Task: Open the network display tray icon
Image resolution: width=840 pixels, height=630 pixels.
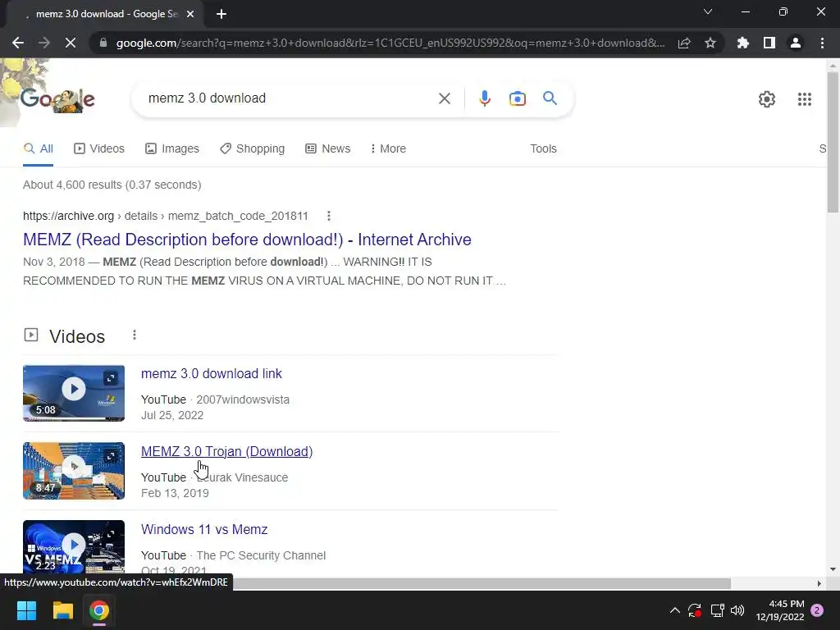Action: [717, 610]
